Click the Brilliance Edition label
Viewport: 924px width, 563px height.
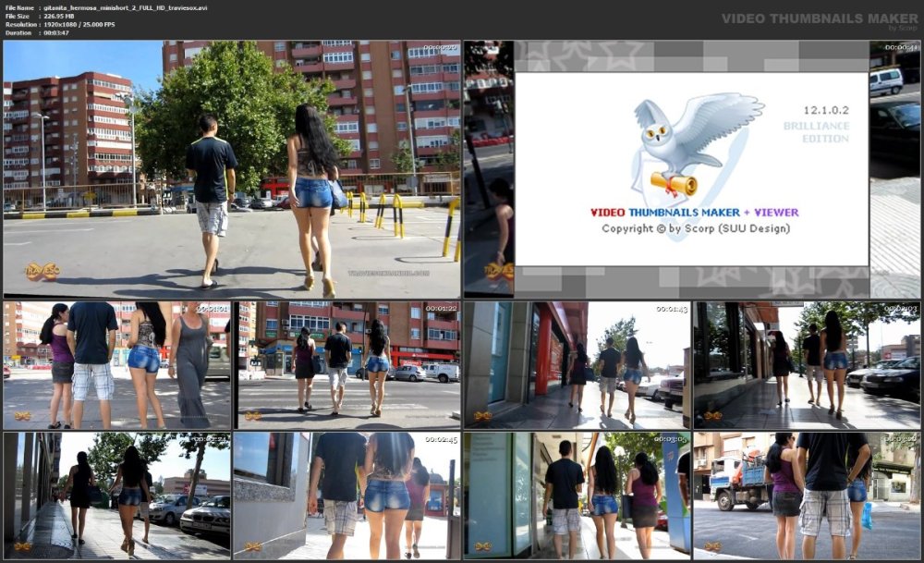coord(816,132)
